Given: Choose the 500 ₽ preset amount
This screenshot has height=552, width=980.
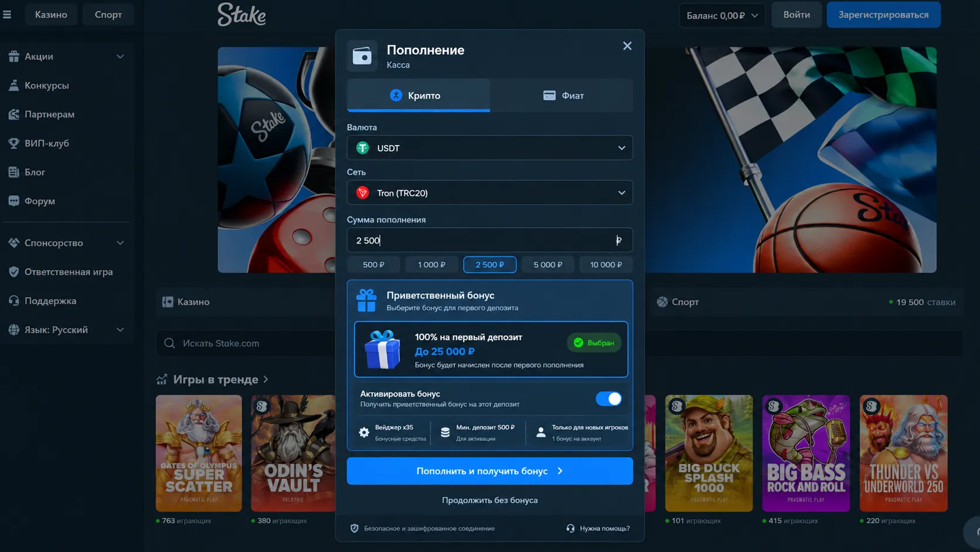Looking at the screenshot, I should click(373, 265).
